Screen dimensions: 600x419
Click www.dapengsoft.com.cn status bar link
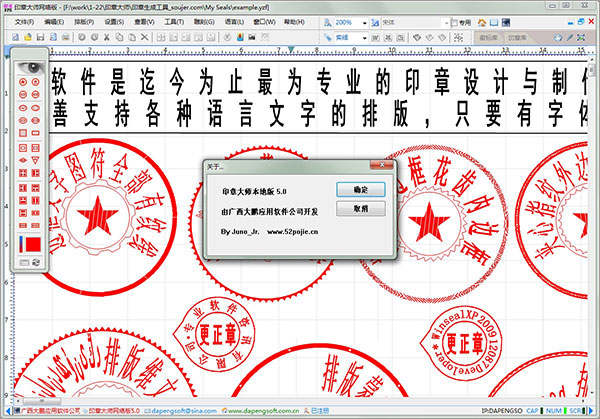[263, 411]
